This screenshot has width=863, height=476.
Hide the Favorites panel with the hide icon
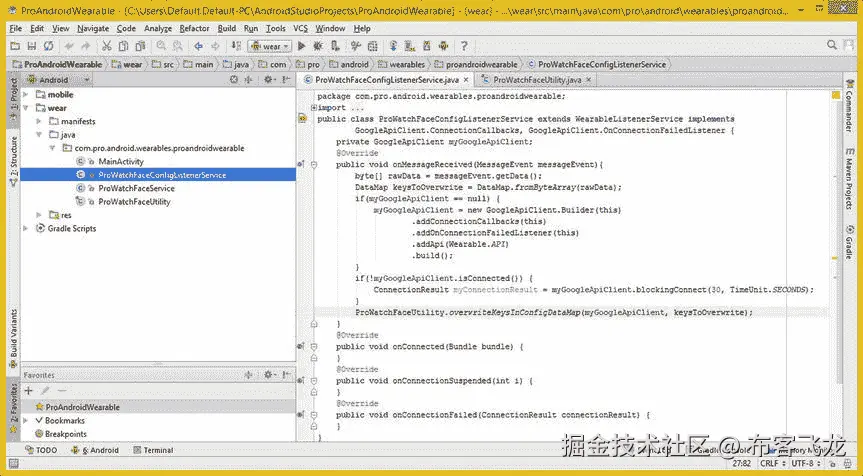tap(286, 375)
